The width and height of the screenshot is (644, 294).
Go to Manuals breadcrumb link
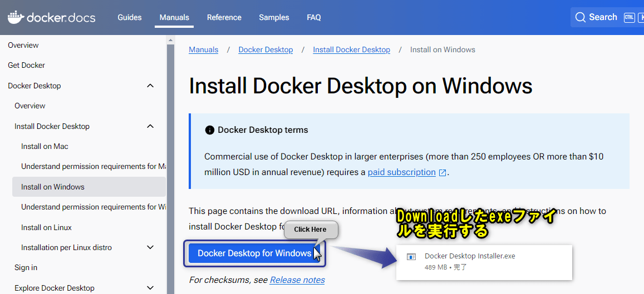coord(203,49)
